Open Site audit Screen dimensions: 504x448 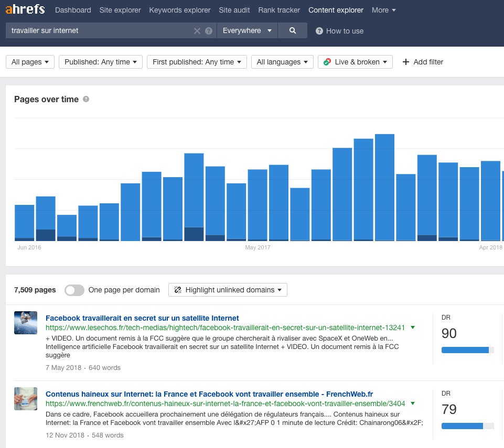coord(234,10)
